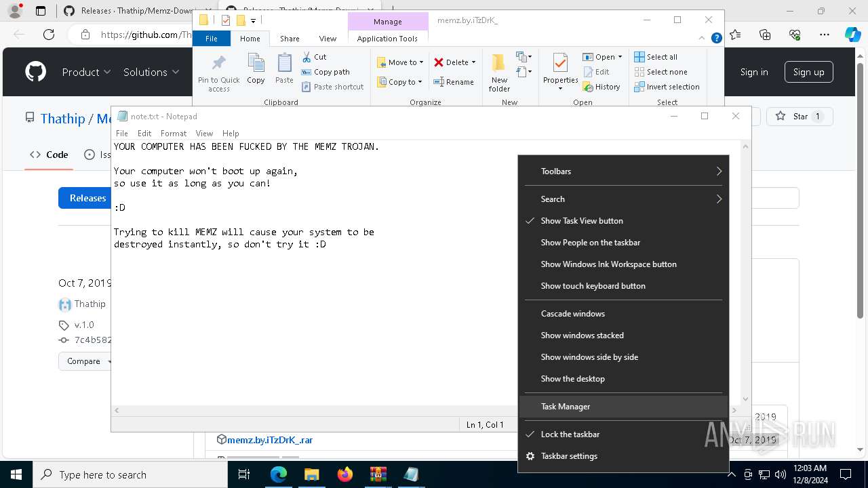868x488 pixels.
Task: Expand GitHub Product menu
Action: 86,72
